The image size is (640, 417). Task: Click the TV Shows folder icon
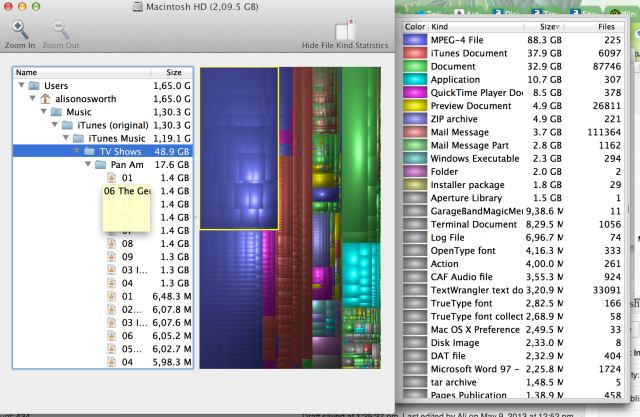[x=89, y=151]
